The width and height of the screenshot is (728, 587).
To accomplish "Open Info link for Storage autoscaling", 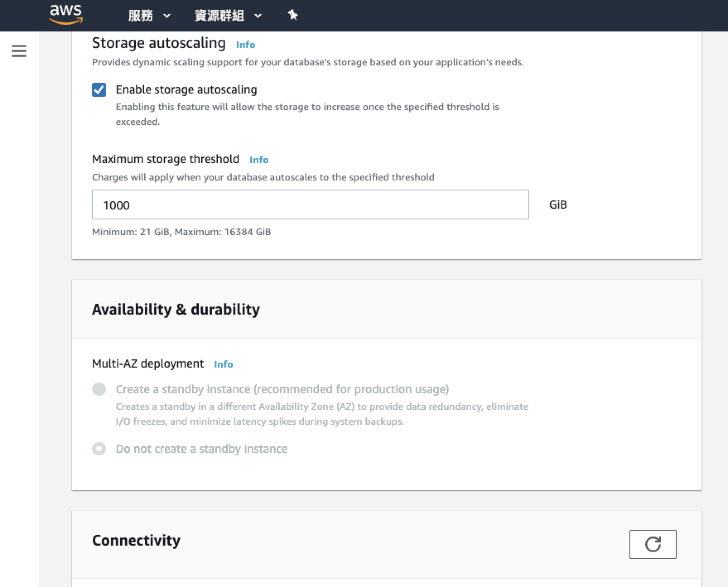I will click(245, 45).
